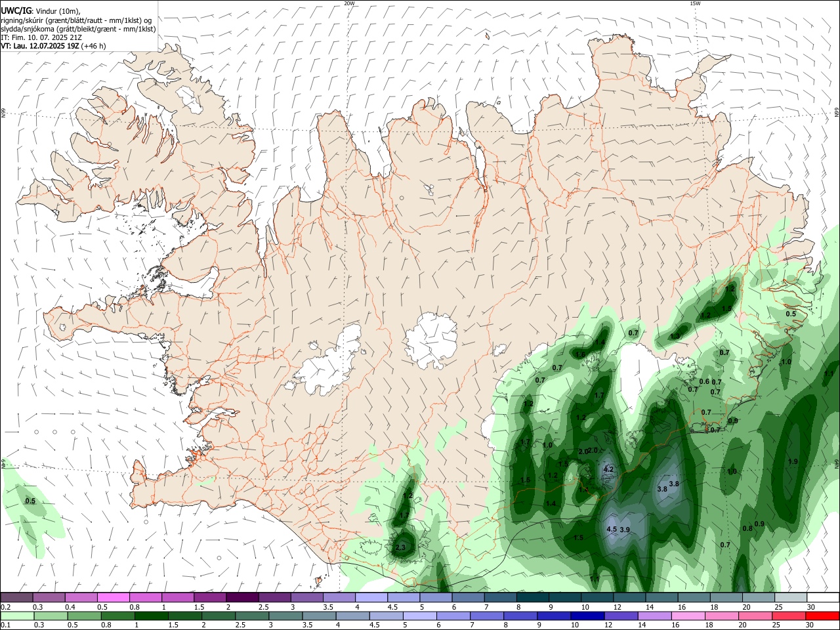Click the 'VT: Lau. 12.07.2025 19Z (+46 h)' line
Viewport: 840px width, 630px height.
coord(53,46)
